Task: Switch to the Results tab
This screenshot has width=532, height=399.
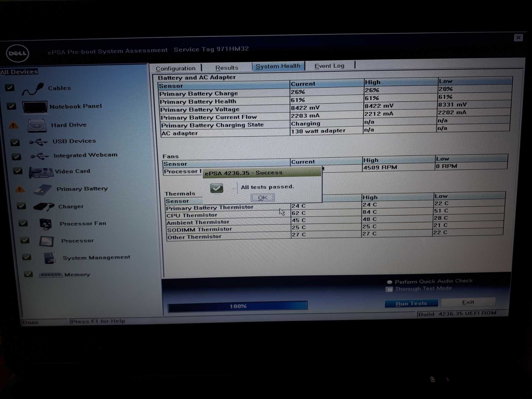Action: 227,68
